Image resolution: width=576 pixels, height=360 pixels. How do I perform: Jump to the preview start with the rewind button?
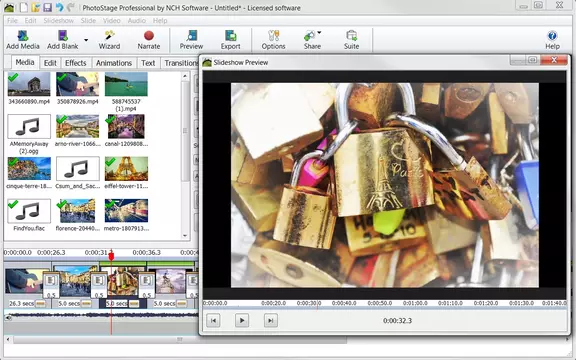tap(213, 320)
